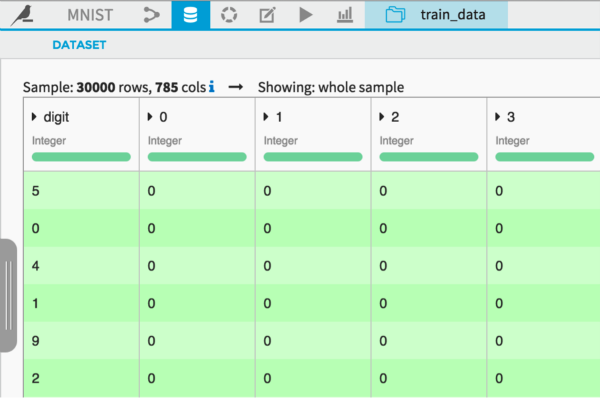Click Integer type under digit column

point(49,141)
